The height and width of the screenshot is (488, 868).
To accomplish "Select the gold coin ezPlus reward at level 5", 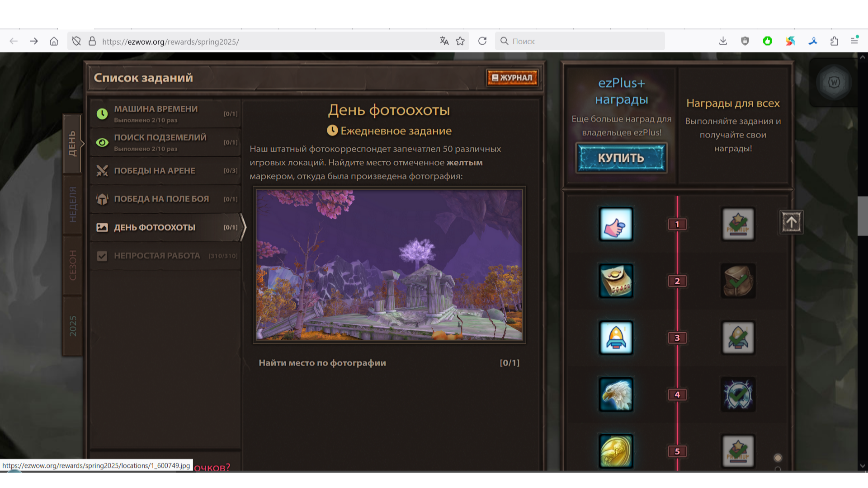I will (x=616, y=451).
